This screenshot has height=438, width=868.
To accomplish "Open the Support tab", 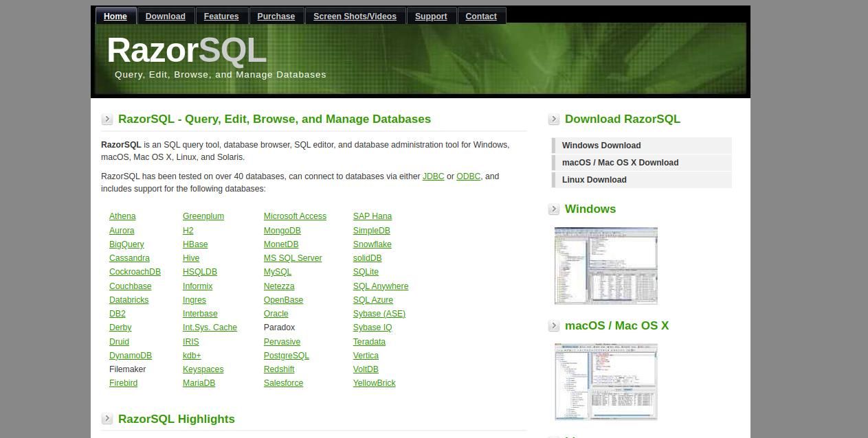I will coord(431,16).
